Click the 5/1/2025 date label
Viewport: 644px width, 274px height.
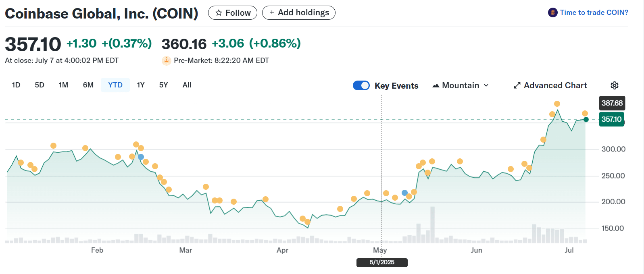pyautogui.click(x=382, y=263)
